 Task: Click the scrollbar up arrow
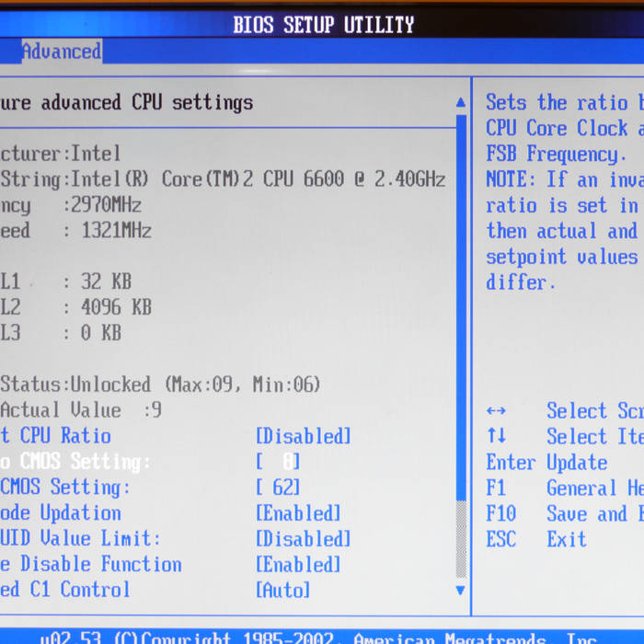(x=461, y=102)
